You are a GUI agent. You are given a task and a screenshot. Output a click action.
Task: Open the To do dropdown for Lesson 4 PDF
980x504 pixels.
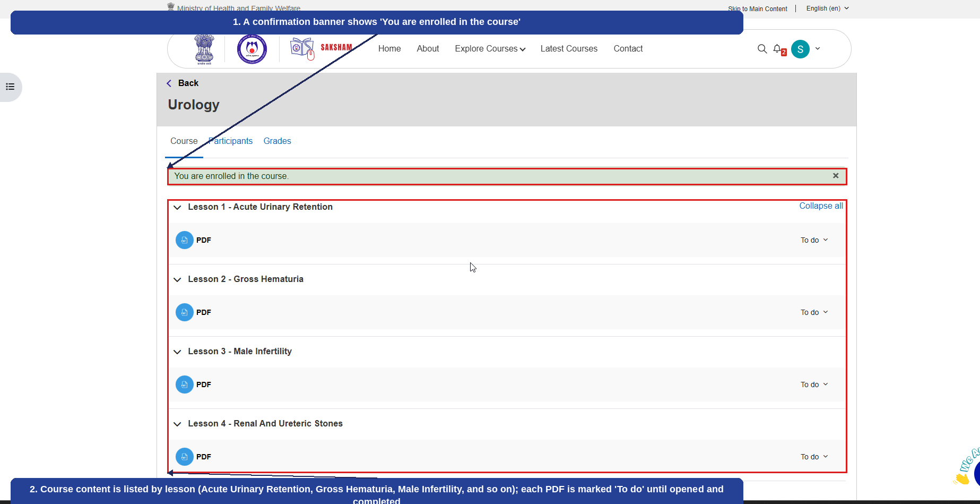[x=814, y=457]
